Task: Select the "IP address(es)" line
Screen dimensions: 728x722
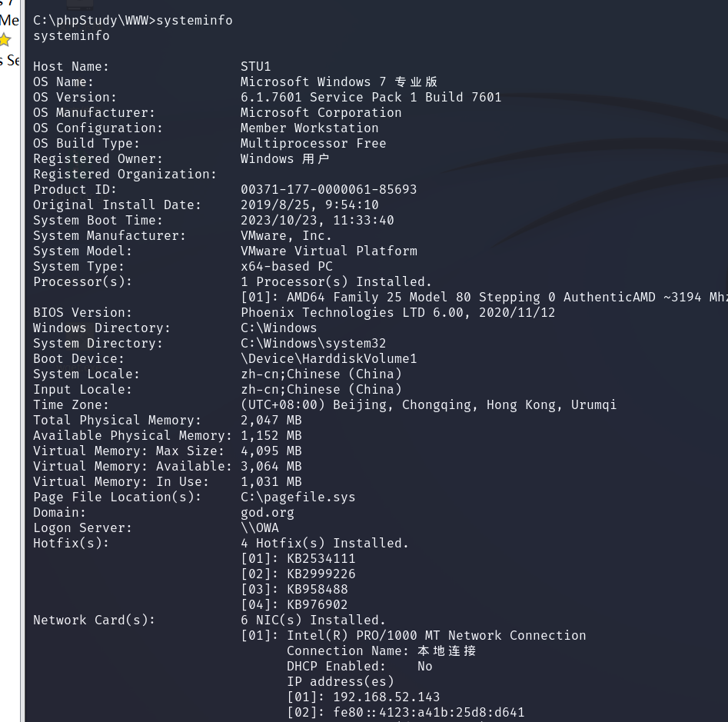Action: [x=341, y=681]
